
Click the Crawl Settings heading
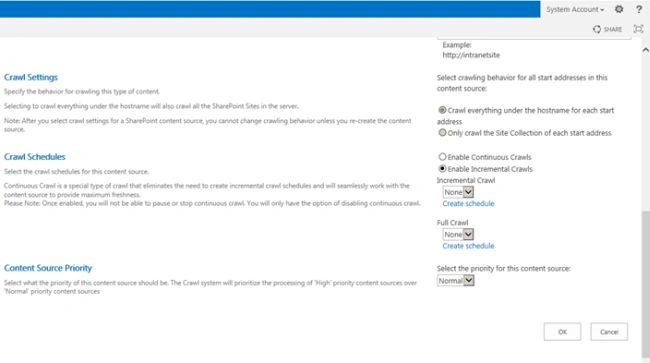click(x=31, y=77)
